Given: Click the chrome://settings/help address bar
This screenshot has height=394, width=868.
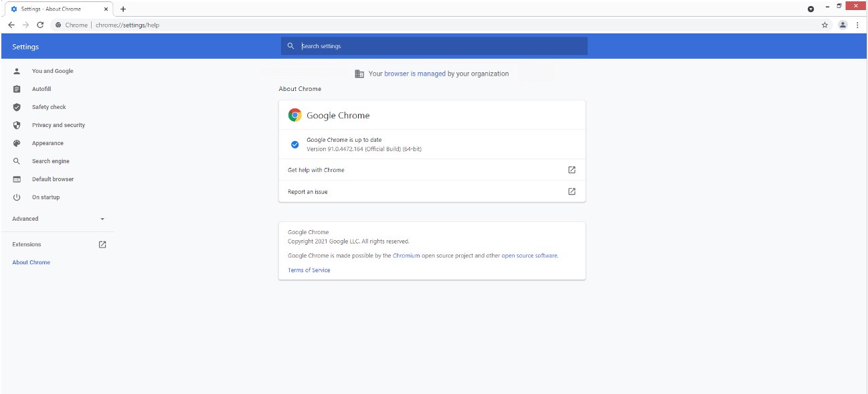Looking at the screenshot, I should pos(435,25).
